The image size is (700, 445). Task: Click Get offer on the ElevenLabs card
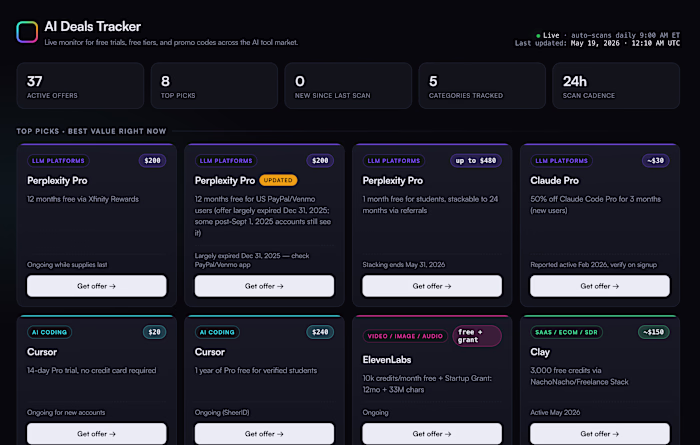pyautogui.click(x=432, y=433)
